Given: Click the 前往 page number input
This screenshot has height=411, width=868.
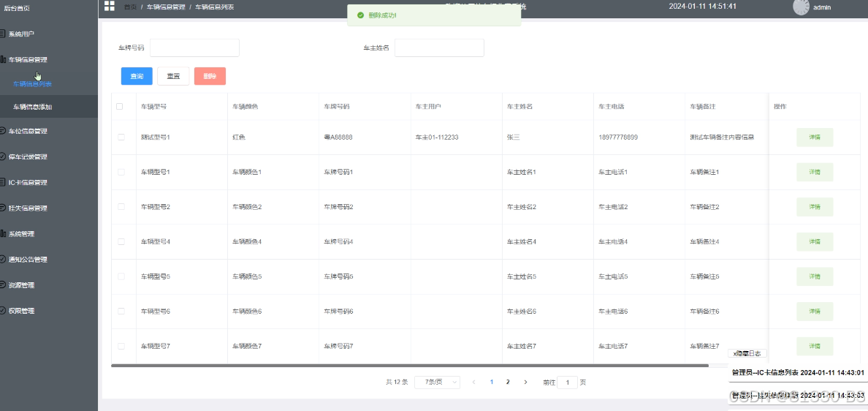Looking at the screenshot, I should 568,382.
